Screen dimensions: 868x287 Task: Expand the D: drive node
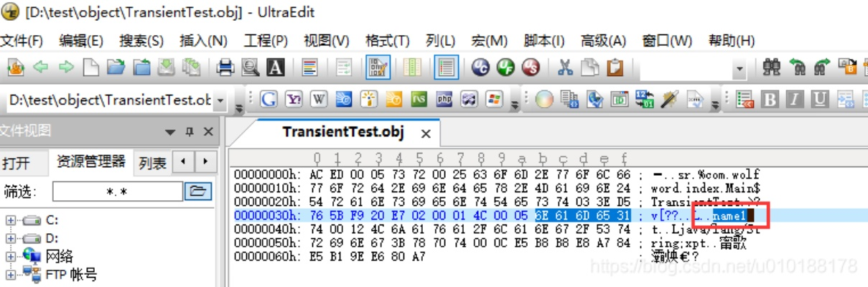click(x=11, y=237)
